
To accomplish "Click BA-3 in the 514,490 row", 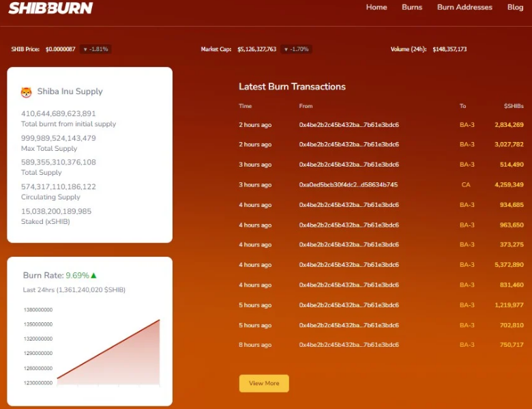I will 467,165.
